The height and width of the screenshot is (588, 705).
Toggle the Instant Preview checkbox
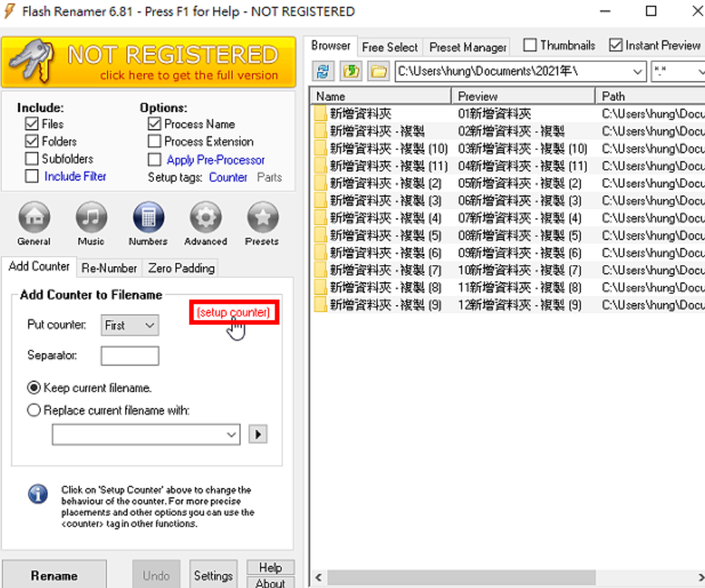(615, 45)
